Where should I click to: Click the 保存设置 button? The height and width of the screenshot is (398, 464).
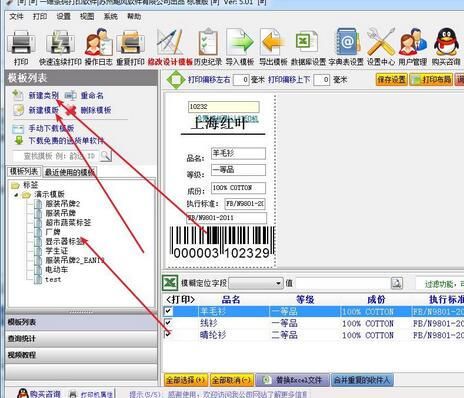391,80
